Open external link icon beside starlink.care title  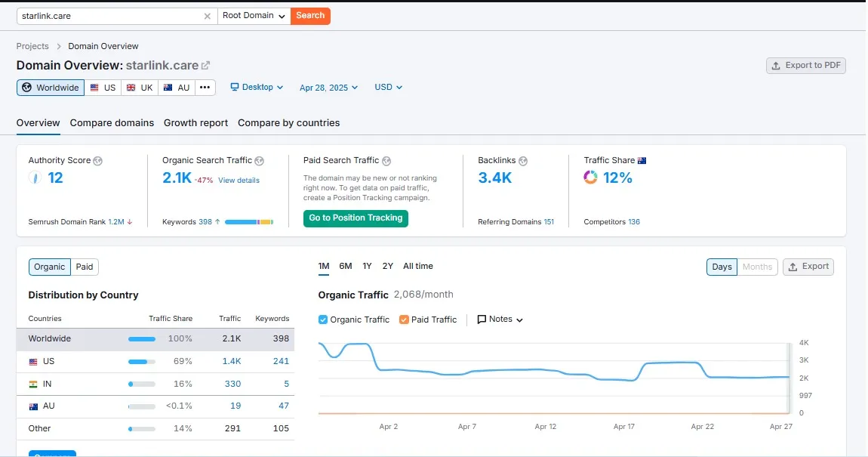205,66
